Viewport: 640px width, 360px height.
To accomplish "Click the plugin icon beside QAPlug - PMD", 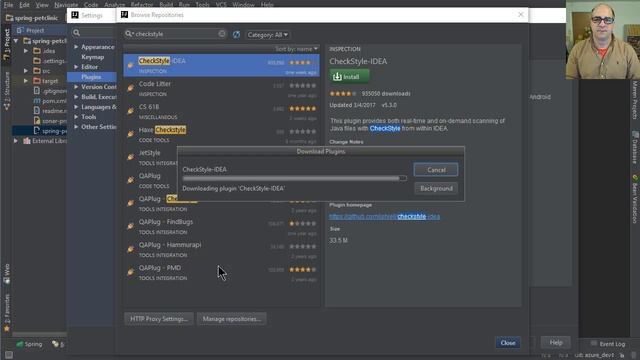I will coord(131,272).
